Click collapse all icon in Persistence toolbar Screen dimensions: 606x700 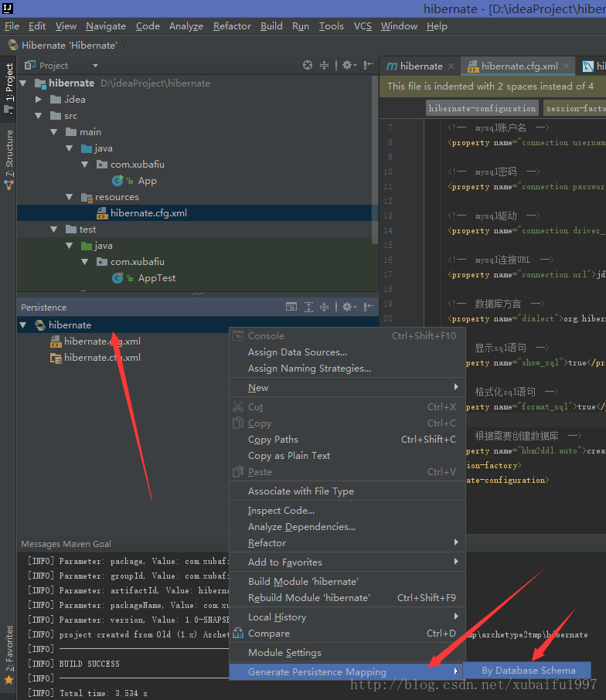point(324,307)
